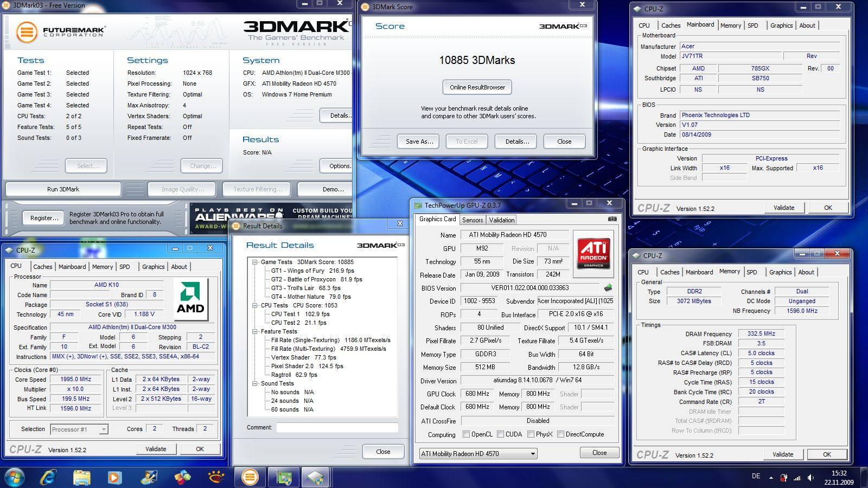Screen dimensions: 868x488
Task: Select 'Pixel Shader 2.0' result row
Action: click(307, 366)
